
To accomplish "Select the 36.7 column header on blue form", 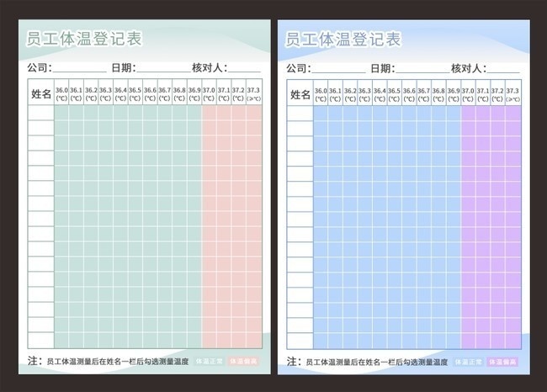I will tap(424, 93).
